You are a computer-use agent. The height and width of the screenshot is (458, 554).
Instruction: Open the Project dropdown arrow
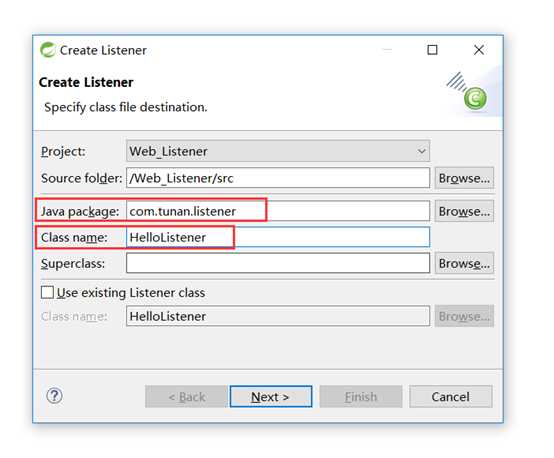[x=421, y=151]
